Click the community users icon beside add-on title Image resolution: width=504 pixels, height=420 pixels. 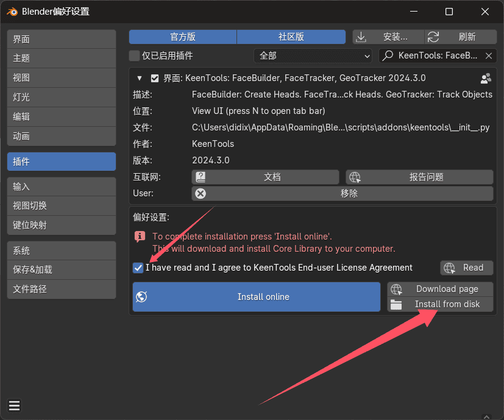[x=486, y=78]
